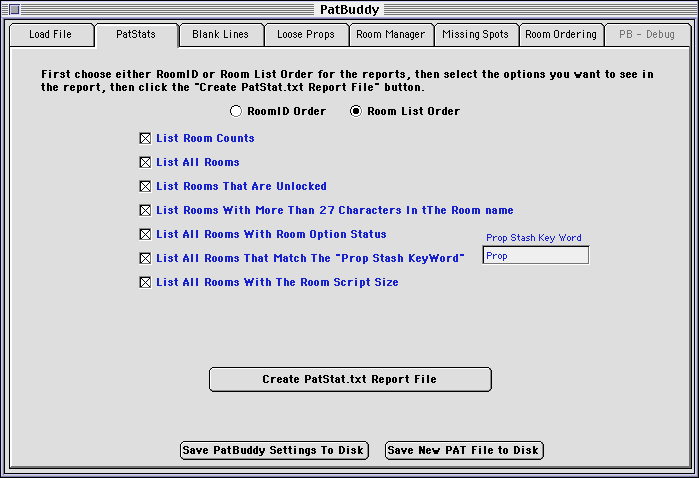Switch to the Room Ordering tab
699x478 pixels.
561,34
